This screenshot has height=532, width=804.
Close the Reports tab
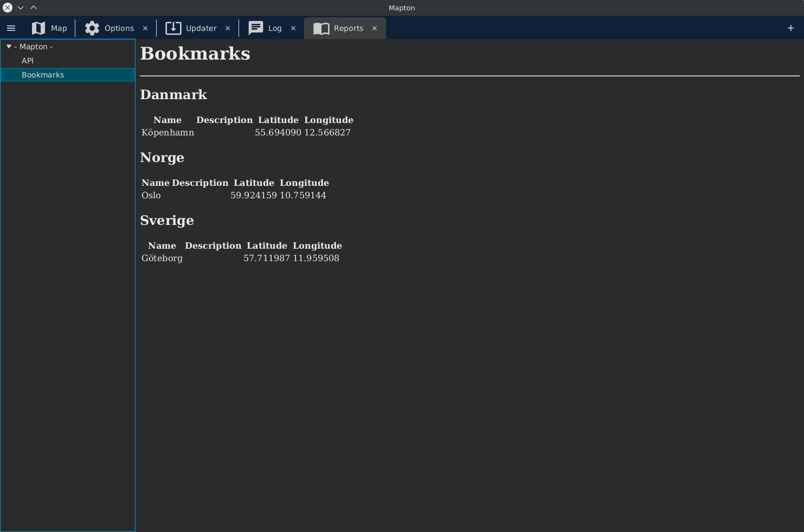tap(375, 28)
